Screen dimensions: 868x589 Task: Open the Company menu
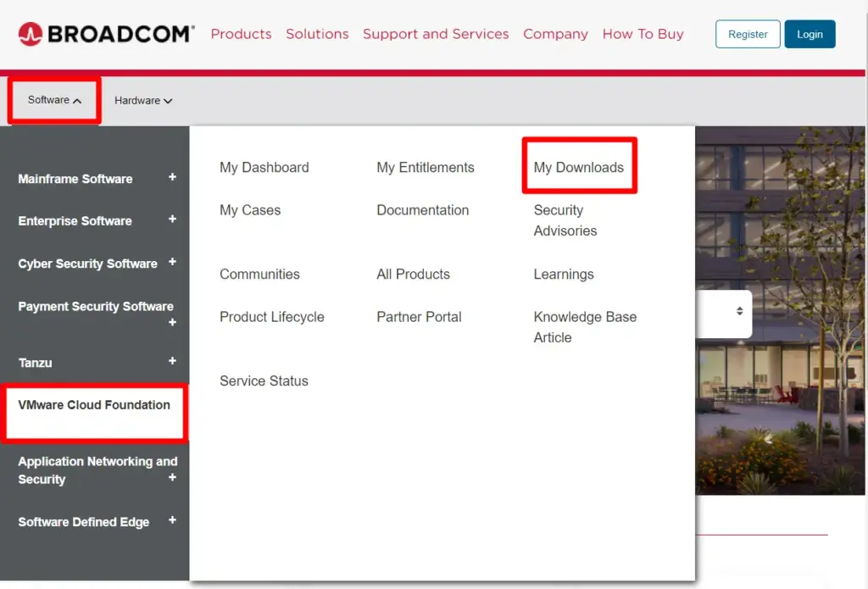[555, 34]
